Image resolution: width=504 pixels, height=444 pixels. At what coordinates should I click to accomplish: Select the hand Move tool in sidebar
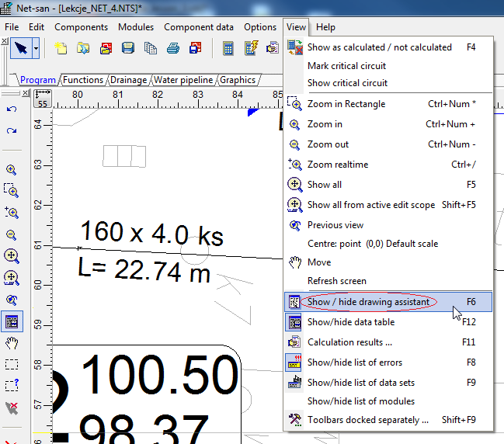pos(12,342)
